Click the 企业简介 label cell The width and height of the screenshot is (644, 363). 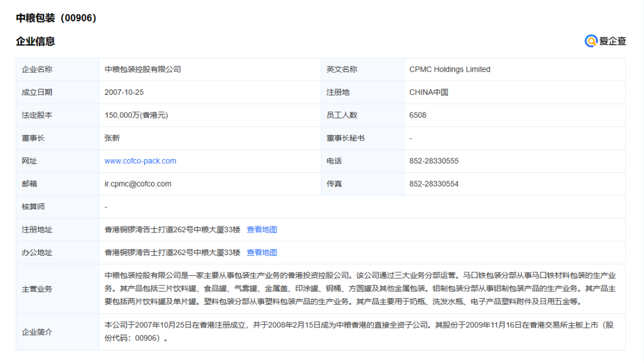pyautogui.click(x=57, y=332)
